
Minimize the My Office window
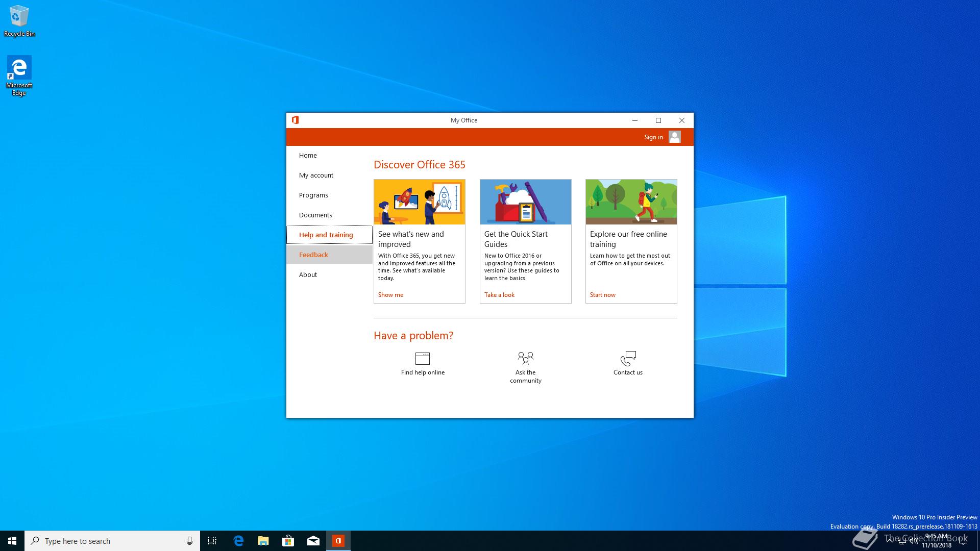click(634, 120)
